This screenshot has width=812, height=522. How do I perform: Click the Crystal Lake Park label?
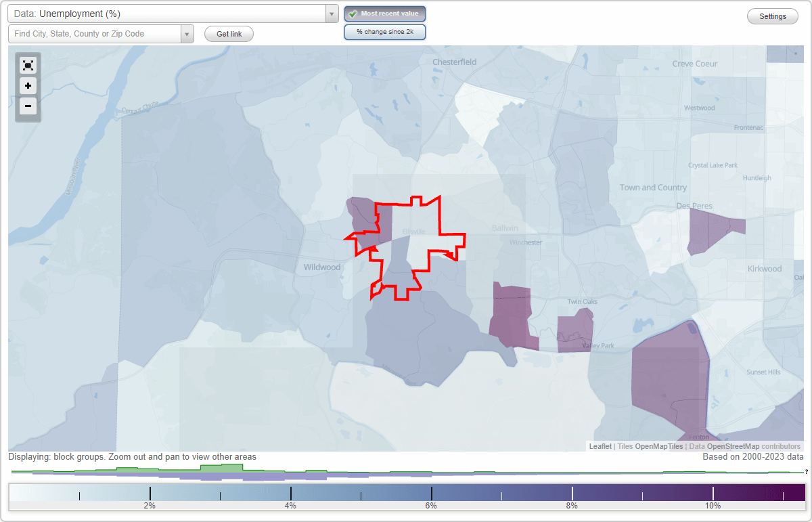pos(713,165)
